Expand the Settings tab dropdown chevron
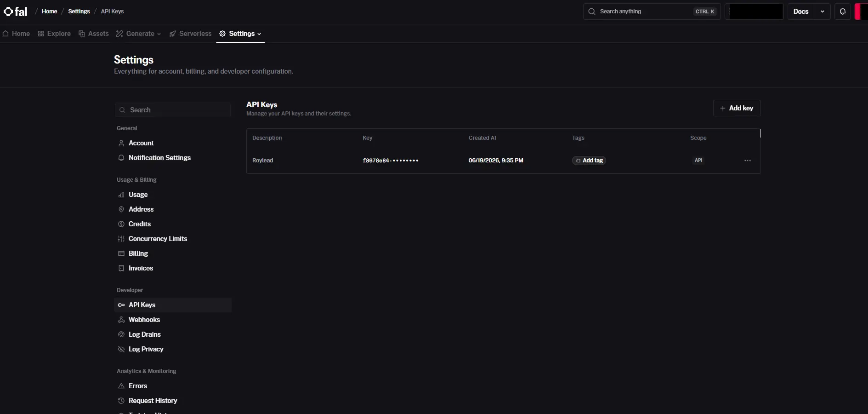The image size is (868, 414). 259,34
